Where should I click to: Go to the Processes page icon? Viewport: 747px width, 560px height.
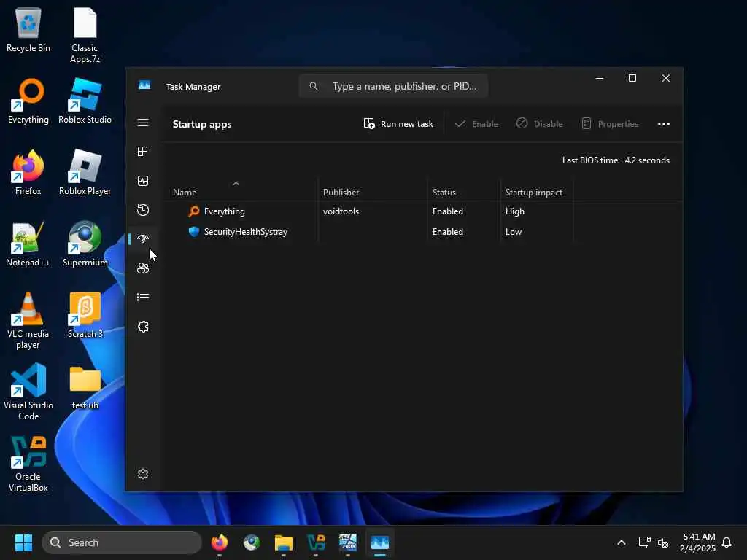(143, 152)
